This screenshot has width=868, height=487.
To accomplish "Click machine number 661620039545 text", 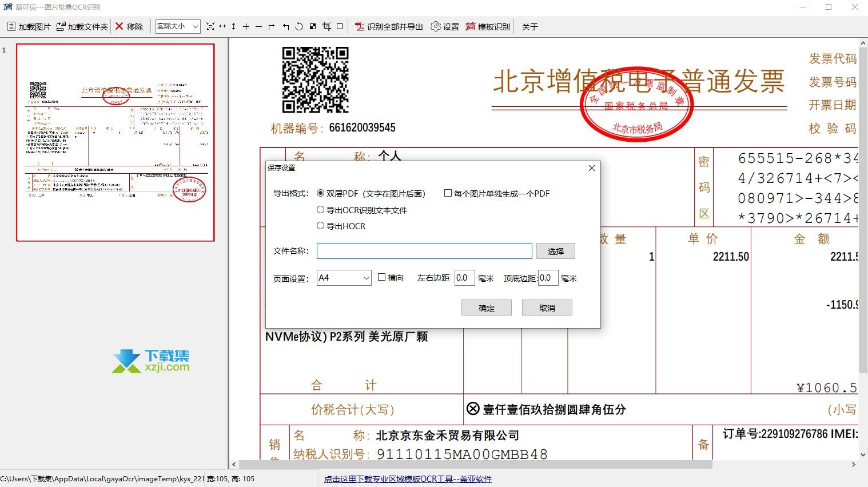I will click(x=362, y=127).
